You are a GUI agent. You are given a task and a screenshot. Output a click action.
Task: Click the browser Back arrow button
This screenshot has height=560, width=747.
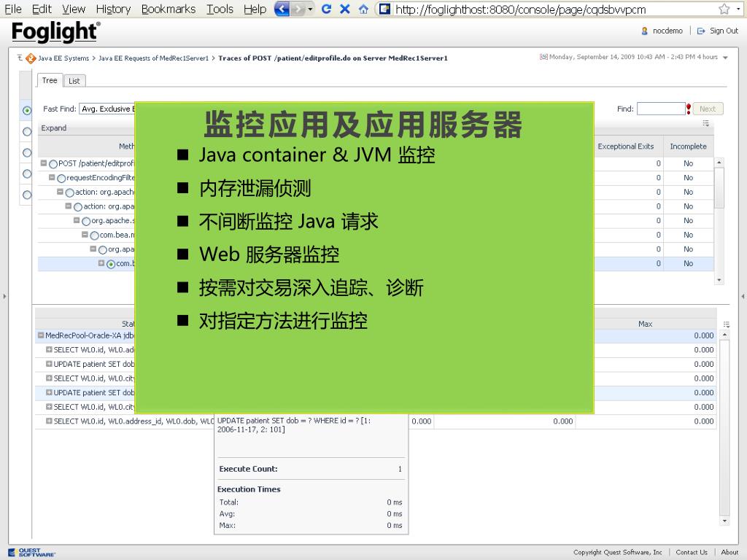tap(282, 9)
